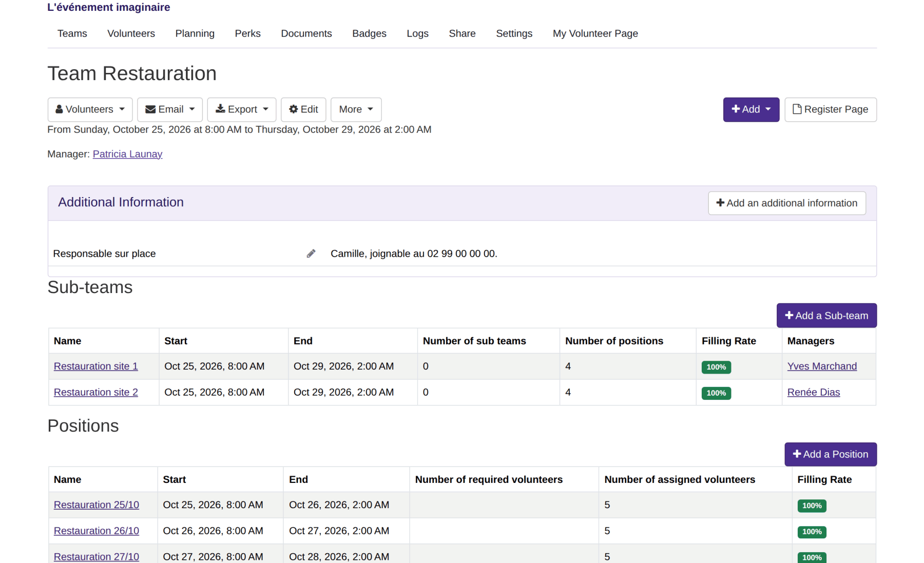This screenshot has height=563, width=924.
Task: Open the Settings tab
Action: pos(514,33)
